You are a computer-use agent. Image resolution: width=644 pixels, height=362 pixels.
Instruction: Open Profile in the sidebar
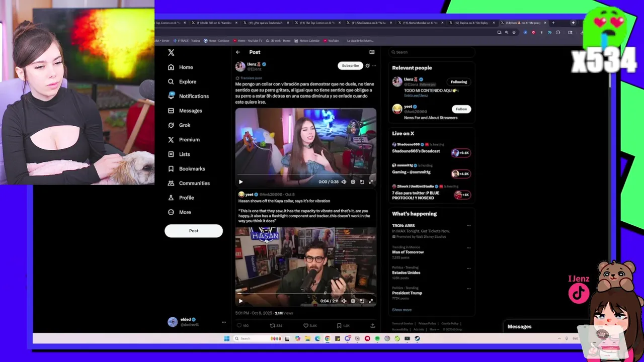pos(181,198)
